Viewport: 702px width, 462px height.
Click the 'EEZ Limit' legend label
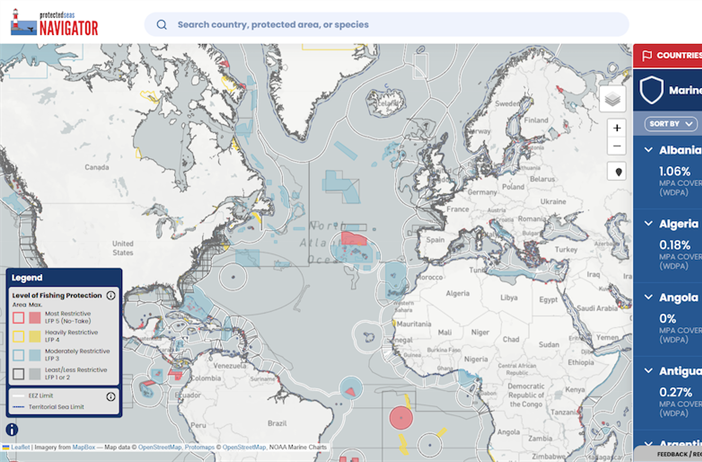(41, 396)
